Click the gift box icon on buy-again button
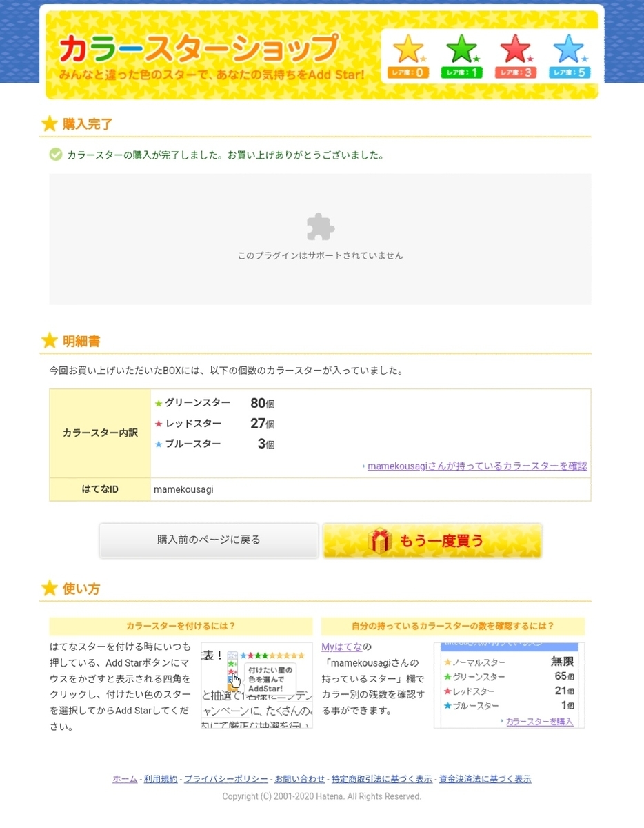This screenshot has width=644, height=828. point(381,540)
